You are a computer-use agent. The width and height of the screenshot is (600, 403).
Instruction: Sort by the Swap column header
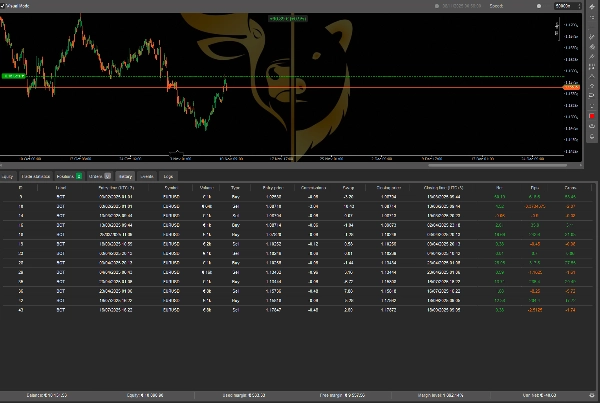pos(348,188)
